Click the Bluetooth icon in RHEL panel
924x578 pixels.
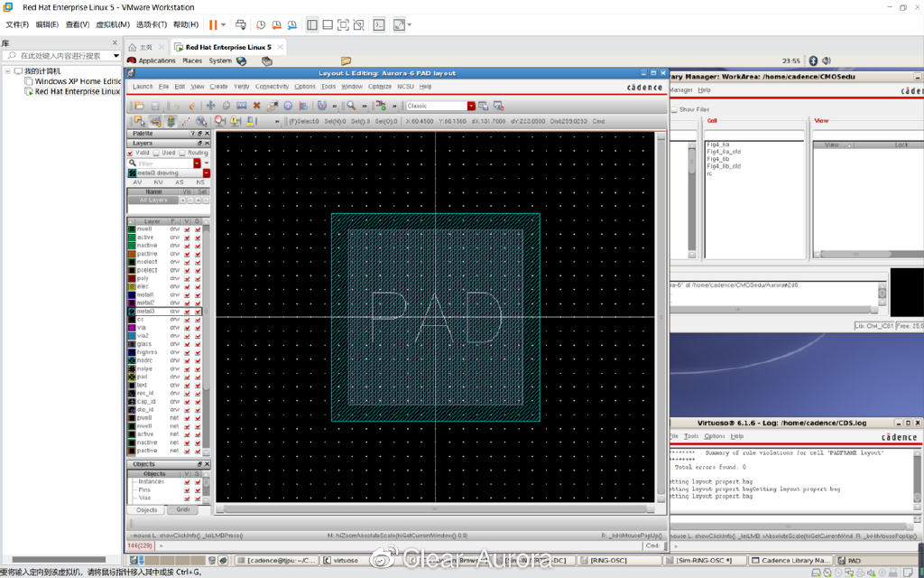[x=813, y=61]
